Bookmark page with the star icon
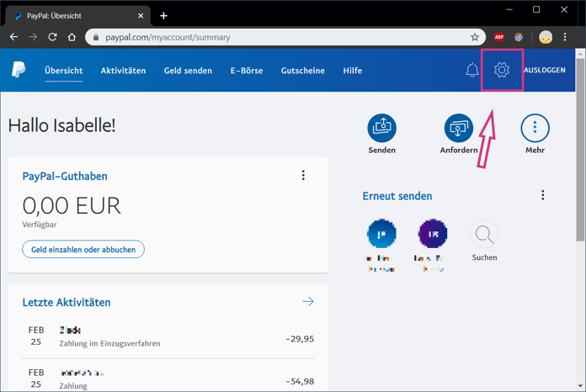This screenshot has width=586, height=392. pos(475,37)
